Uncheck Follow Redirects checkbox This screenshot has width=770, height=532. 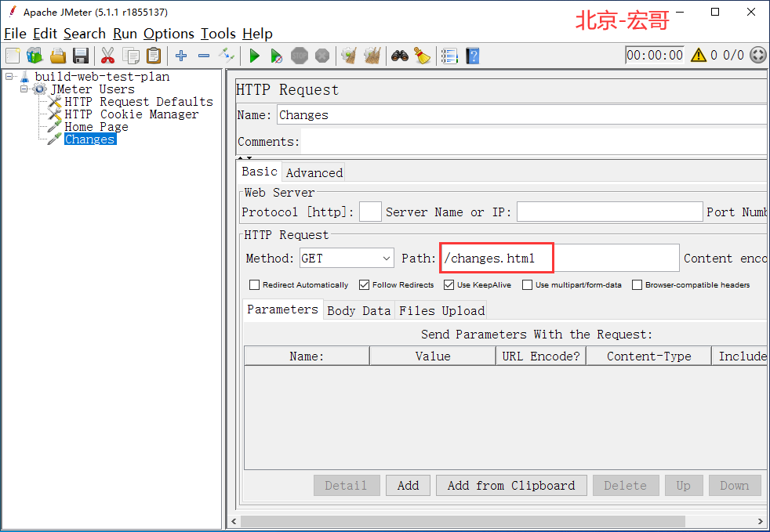tap(364, 284)
